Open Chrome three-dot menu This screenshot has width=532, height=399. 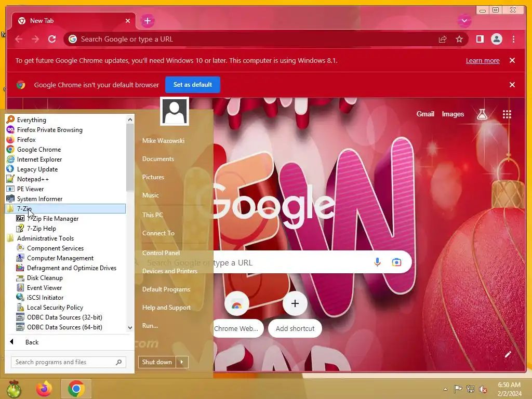click(513, 39)
